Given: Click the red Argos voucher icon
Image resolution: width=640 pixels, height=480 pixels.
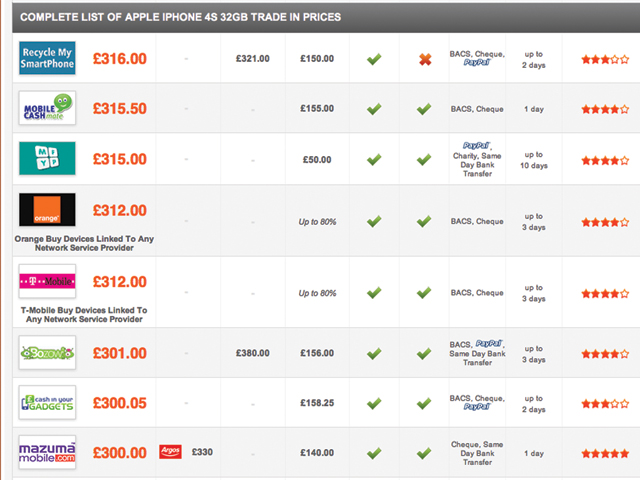Looking at the screenshot, I should click(170, 452).
